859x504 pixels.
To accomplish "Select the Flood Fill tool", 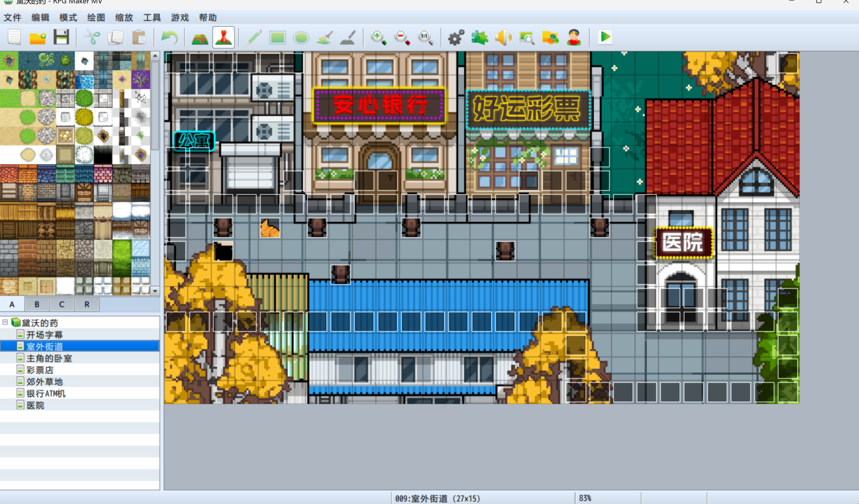I will pos(325,37).
